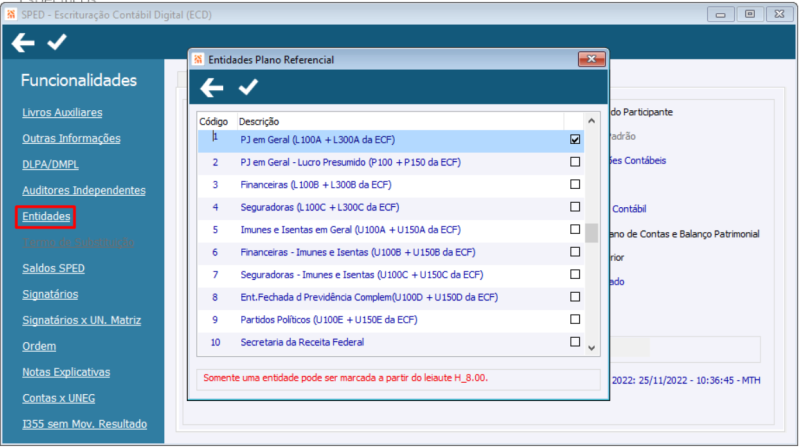Open Contas x UNEG link
The width and height of the screenshot is (800, 448).
(59, 399)
